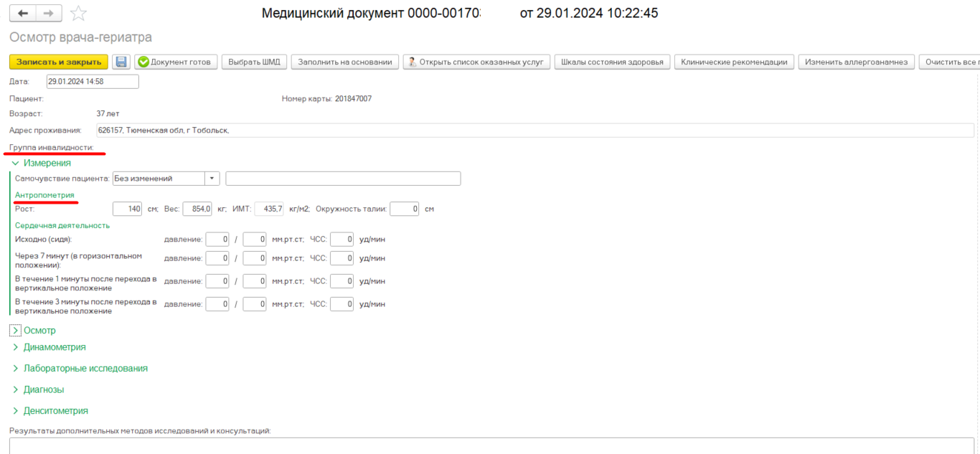Expand the 'Осмотр' section
The height and width of the screenshot is (454, 980).
pyautogui.click(x=15, y=331)
